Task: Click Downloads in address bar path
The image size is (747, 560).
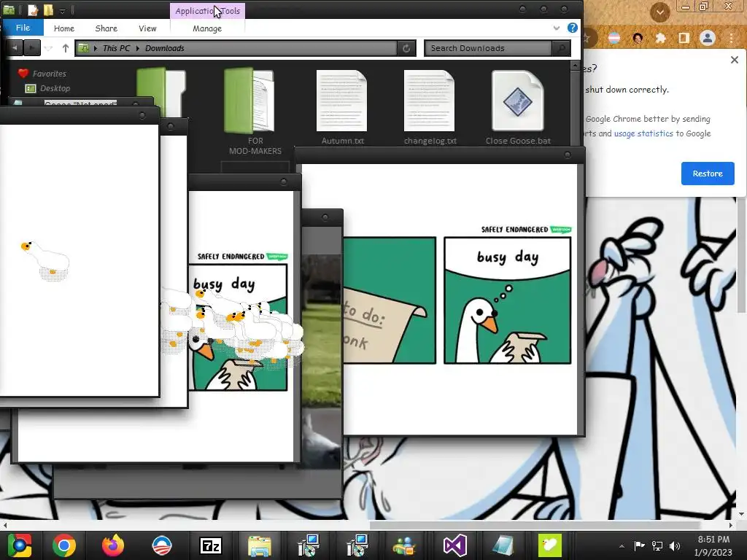Action: (164, 48)
